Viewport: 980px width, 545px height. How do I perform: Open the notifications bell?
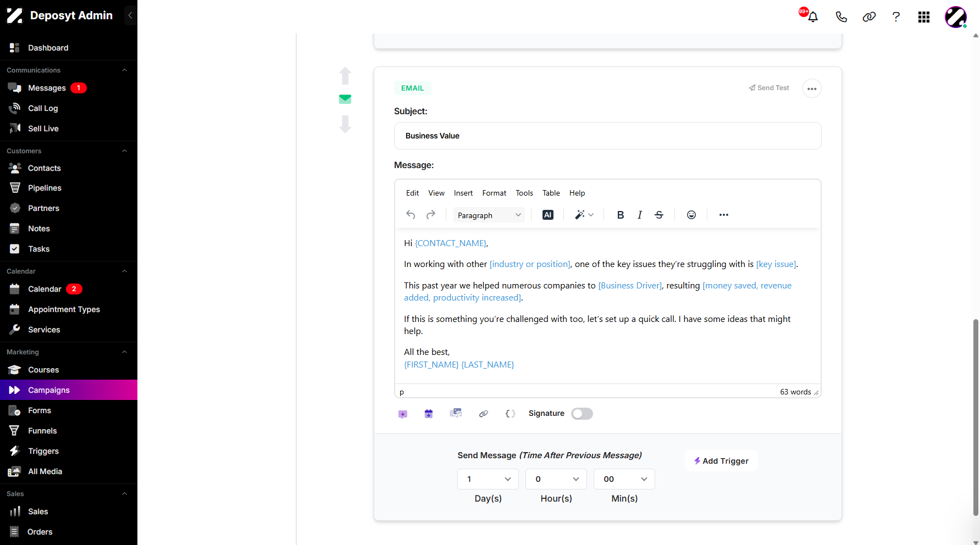pos(812,17)
